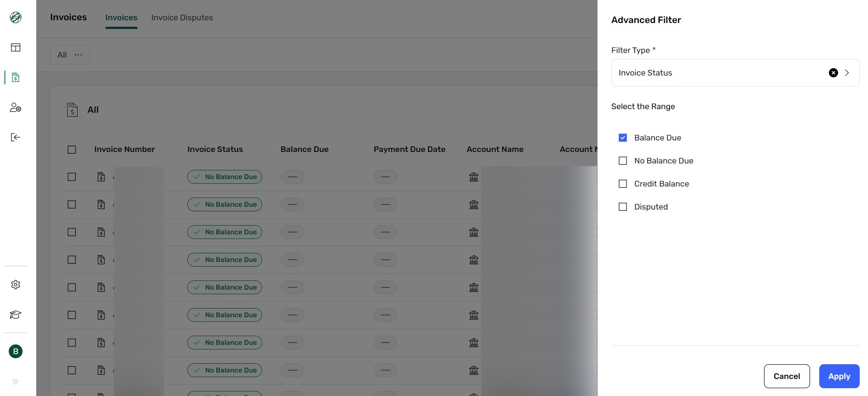This screenshot has height=396, width=868.
Task: Cancel the Advanced Filter panel
Action: point(787,376)
